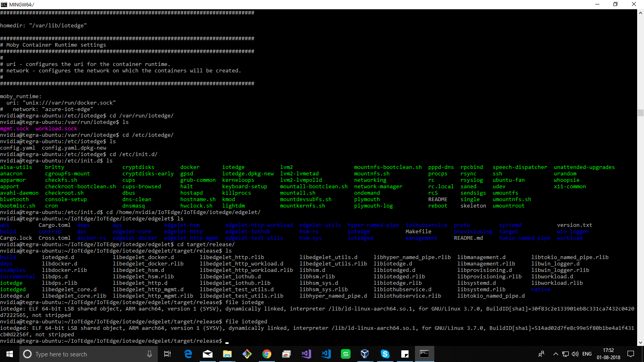Launch GitKraken from the taskbar
Viewport: 644px width, 362px height.
coord(247,354)
